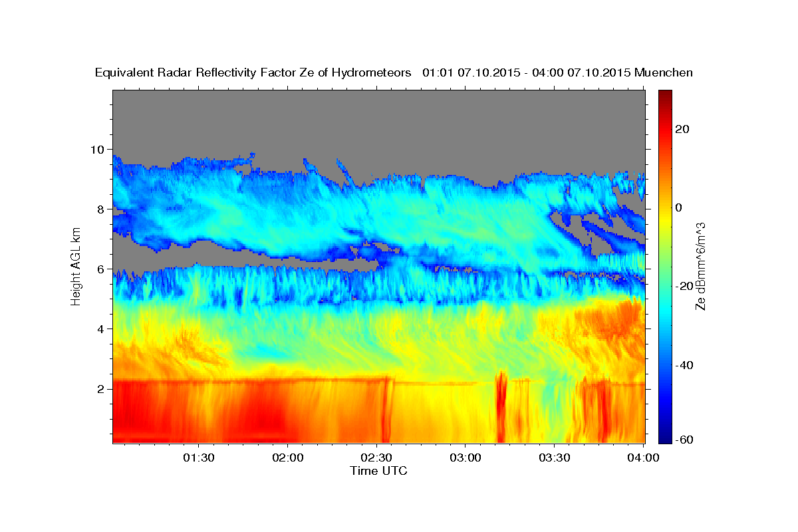The width and height of the screenshot is (798, 532).
Task: Click the 'Ze dBmm^6/m^3' colorbar label
Action: click(x=700, y=266)
